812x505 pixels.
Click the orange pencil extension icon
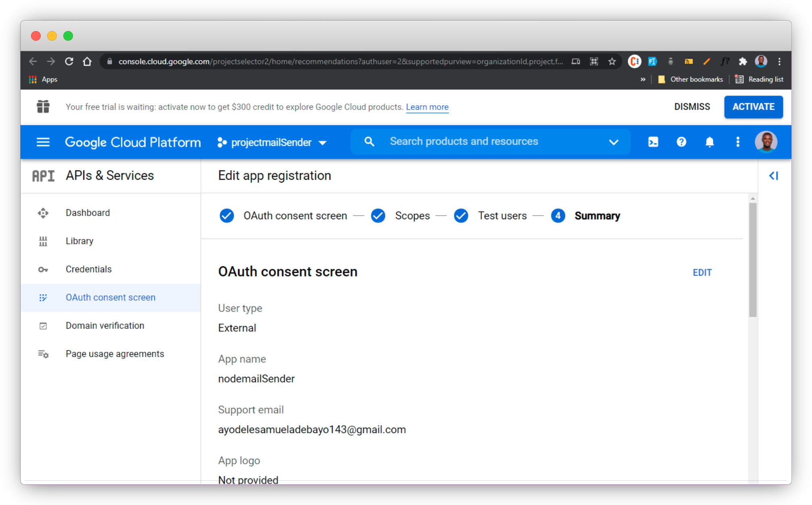pos(707,62)
